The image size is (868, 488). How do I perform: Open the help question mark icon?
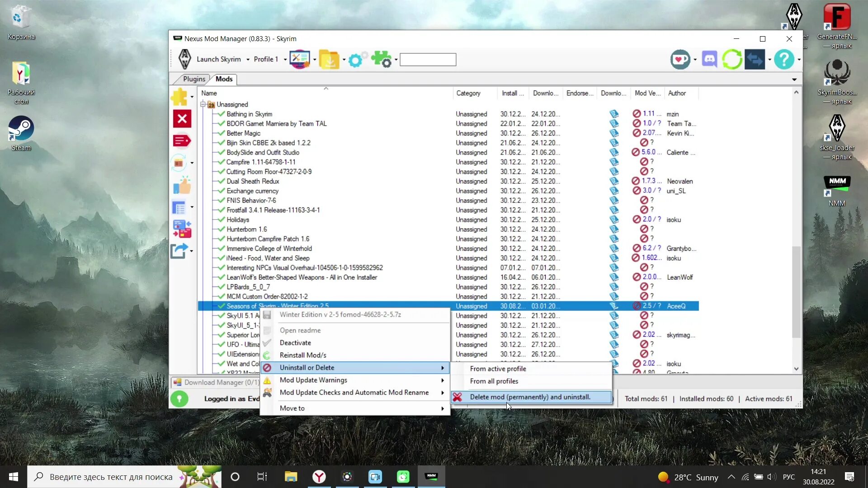pyautogui.click(x=784, y=59)
